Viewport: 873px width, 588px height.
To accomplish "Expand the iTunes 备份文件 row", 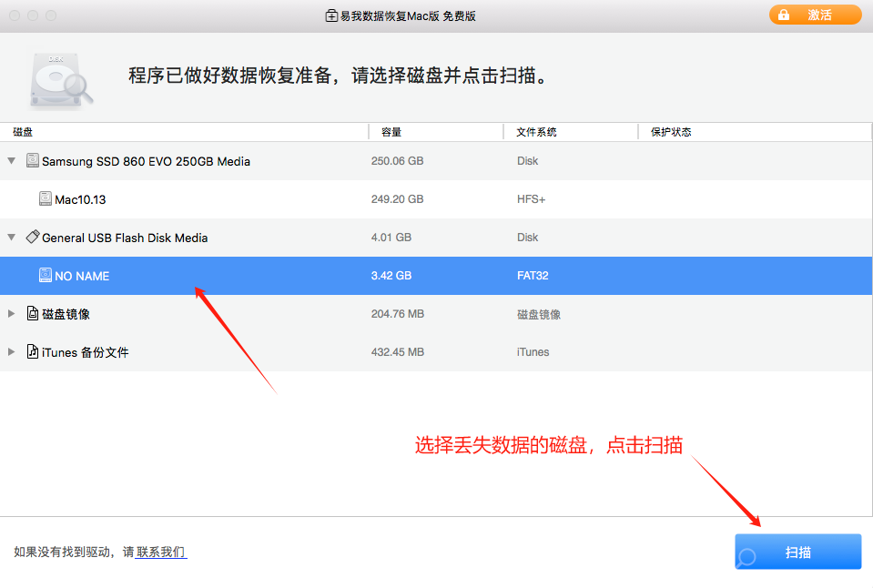I will pos(12,352).
